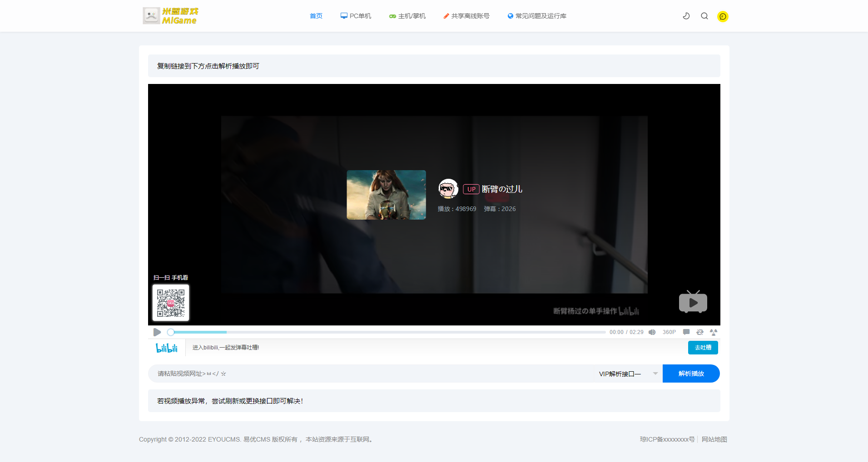The image size is (868, 462).
Task: Click the 若视频播放异常 tip text
Action: pos(230,401)
